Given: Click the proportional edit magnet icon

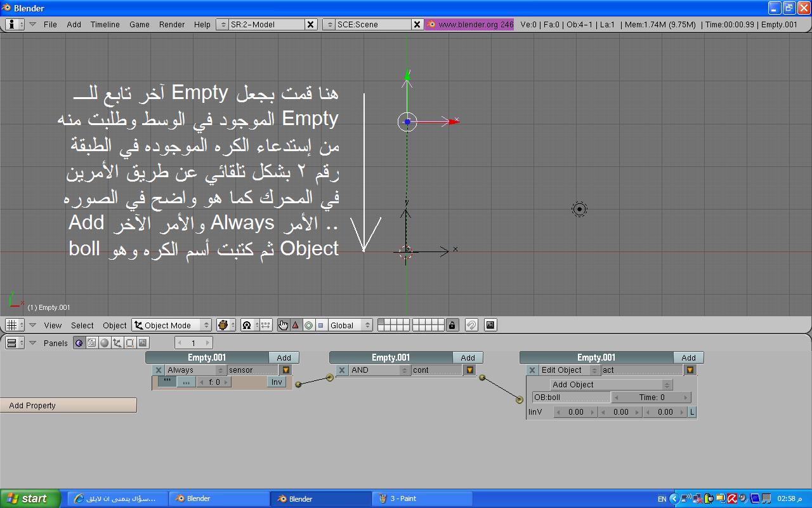Looking at the screenshot, I should click(471, 325).
